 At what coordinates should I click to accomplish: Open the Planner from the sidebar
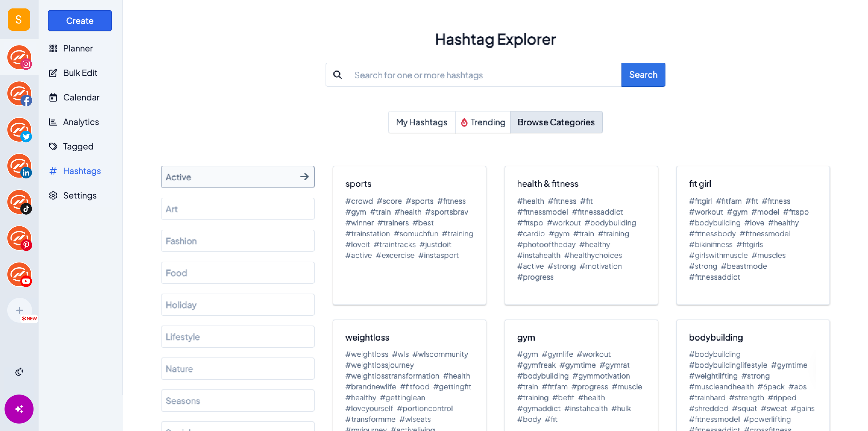[77, 48]
